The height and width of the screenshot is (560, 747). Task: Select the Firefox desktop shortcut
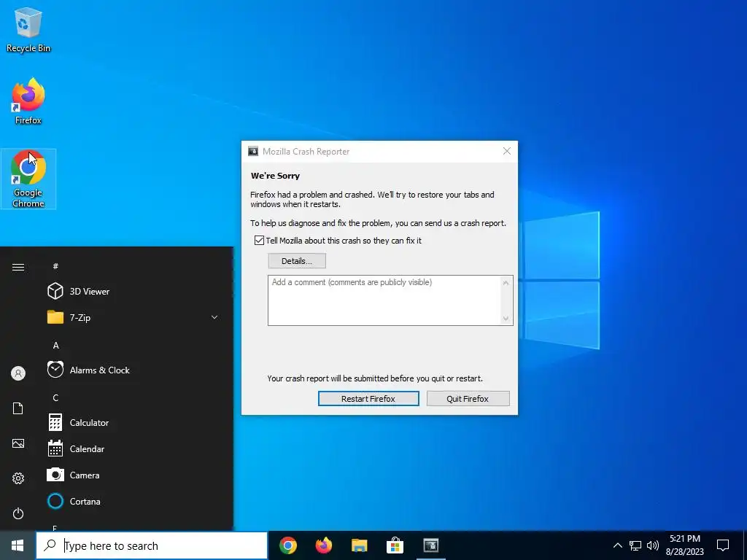[x=28, y=101]
